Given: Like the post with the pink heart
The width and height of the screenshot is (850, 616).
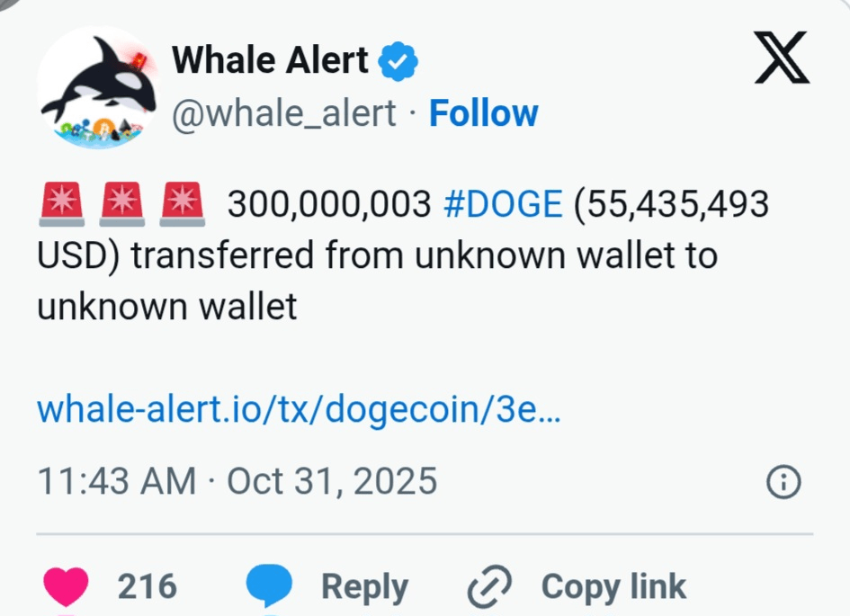Looking at the screenshot, I should [66, 586].
